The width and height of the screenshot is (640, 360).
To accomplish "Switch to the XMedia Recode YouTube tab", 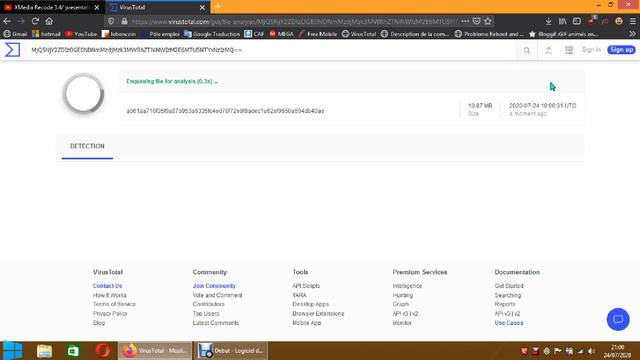I will (x=52, y=7).
